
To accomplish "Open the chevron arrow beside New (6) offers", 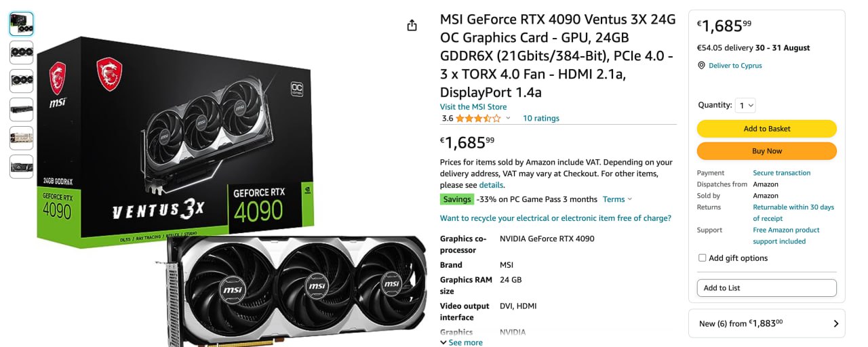I will pos(835,324).
